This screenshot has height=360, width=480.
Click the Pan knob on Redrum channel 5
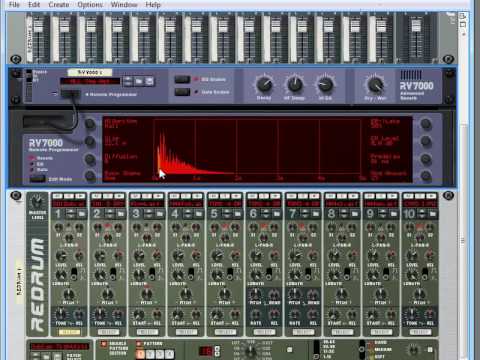coord(225,237)
